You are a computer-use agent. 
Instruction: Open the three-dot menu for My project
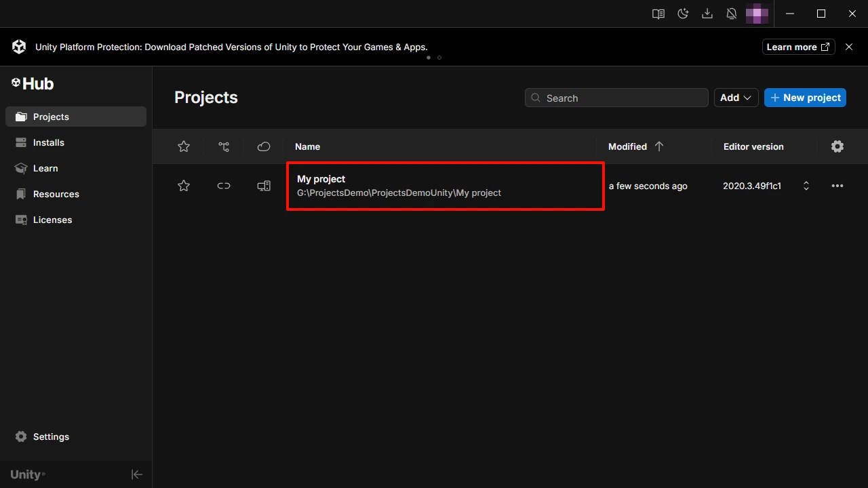pyautogui.click(x=837, y=186)
